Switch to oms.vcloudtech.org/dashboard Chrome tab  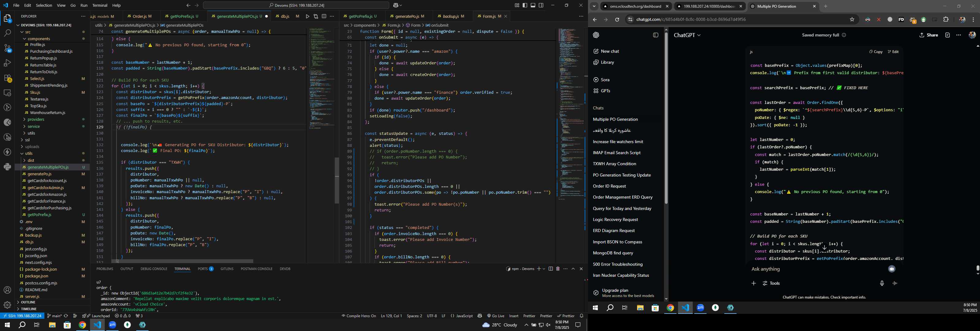[635, 6]
